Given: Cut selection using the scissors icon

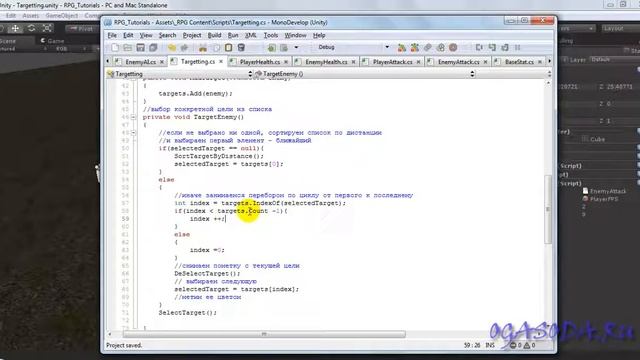Looking at the screenshot, I should (x=203, y=48).
